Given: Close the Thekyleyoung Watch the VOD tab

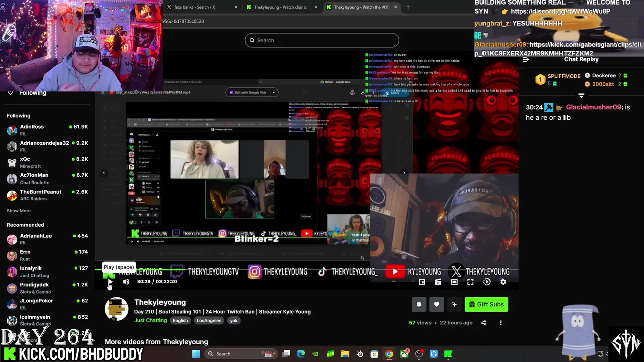Looking at the screenshot, I should coord(395,7).
